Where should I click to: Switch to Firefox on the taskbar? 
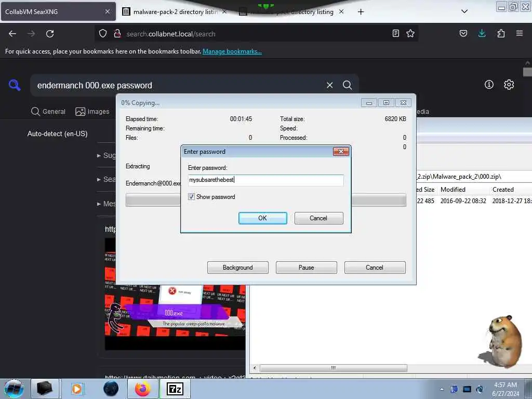point(142,389)
